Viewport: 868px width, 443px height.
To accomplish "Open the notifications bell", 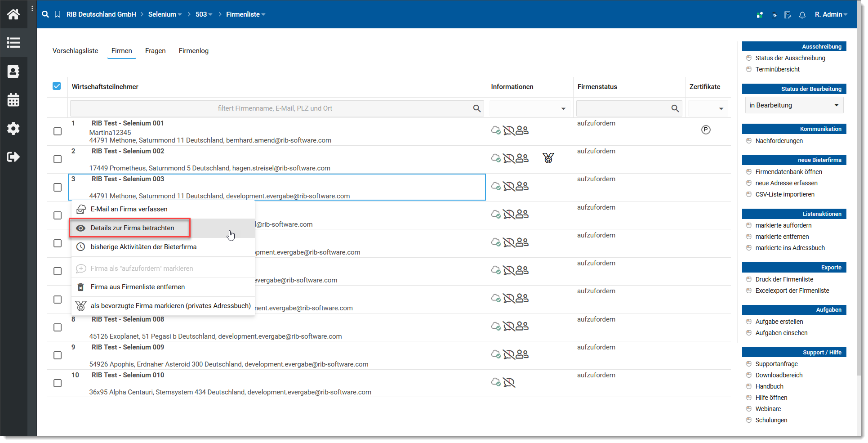I will click(802, 15).
